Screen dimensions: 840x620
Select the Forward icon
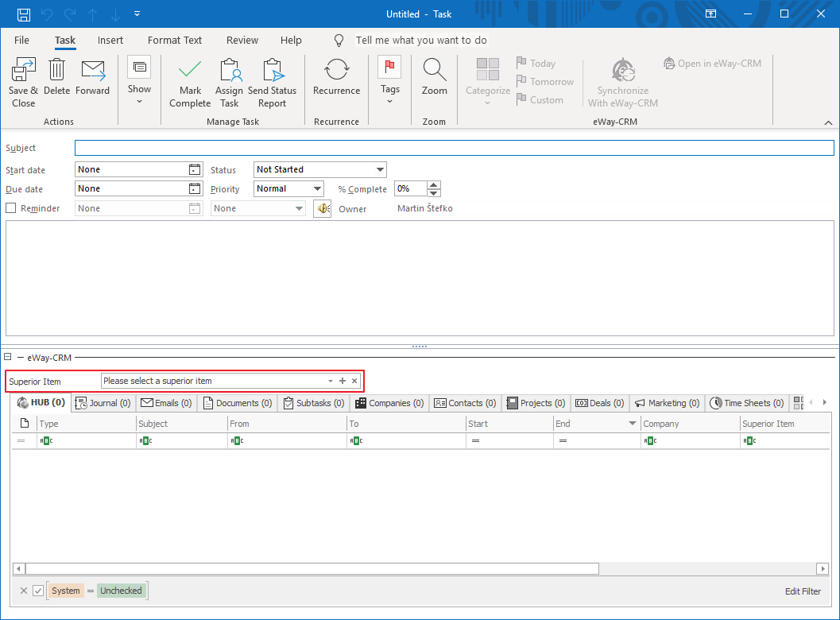(x=93, y=76)
